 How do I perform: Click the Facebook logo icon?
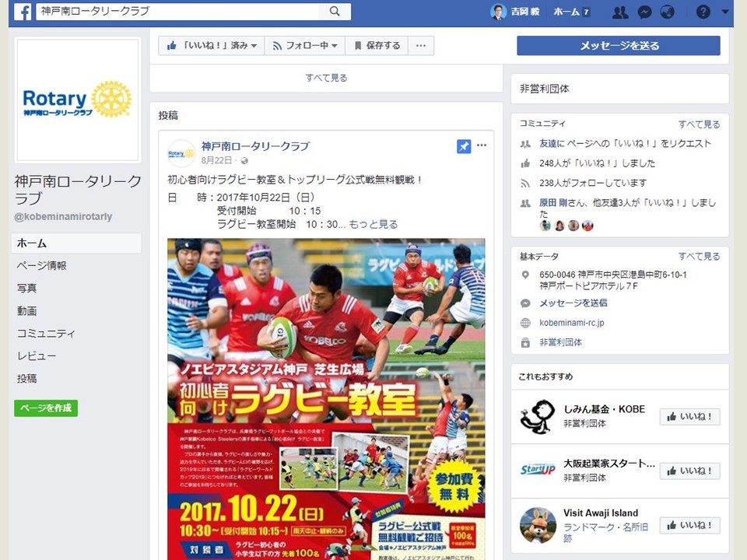click(x=23, y=12)
